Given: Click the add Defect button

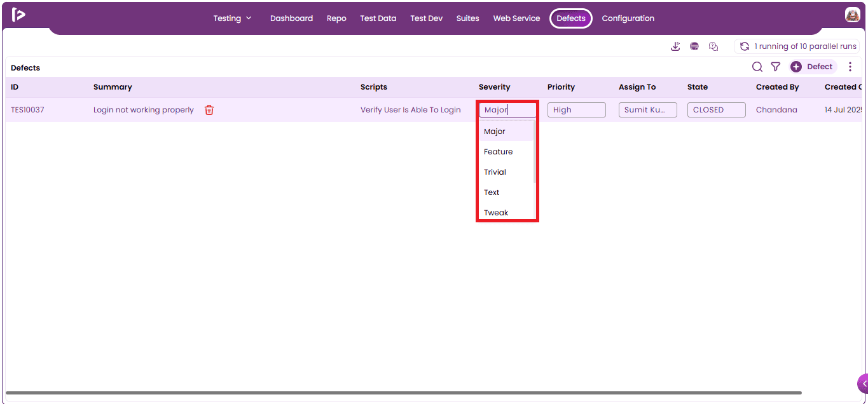Looking at the screenshot, I should pyautogui.click(x=813, y=67).
